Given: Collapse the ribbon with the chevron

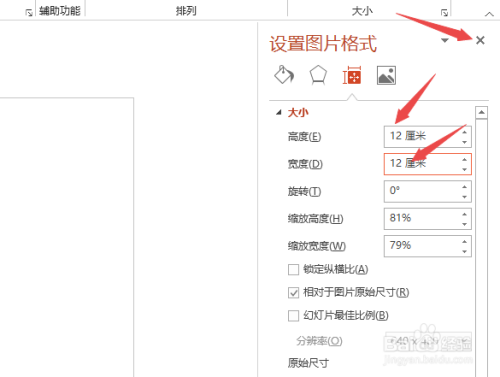Looking at the screenshot, I should (489, 14).
